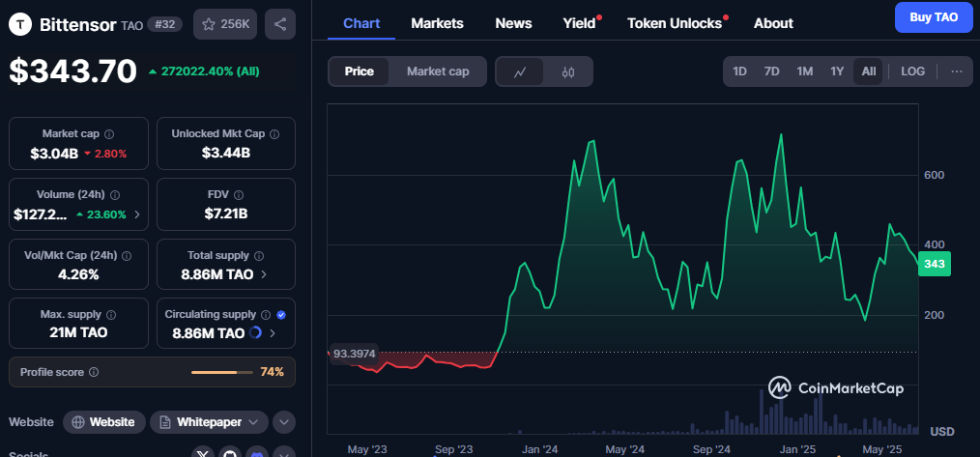Click the 21M TAO max supply
The width and height of the screenshot is (980, 457).
78,332
